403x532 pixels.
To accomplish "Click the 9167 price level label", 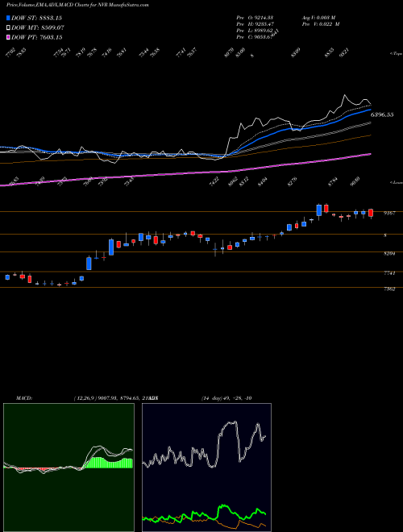I will (389, 213).
